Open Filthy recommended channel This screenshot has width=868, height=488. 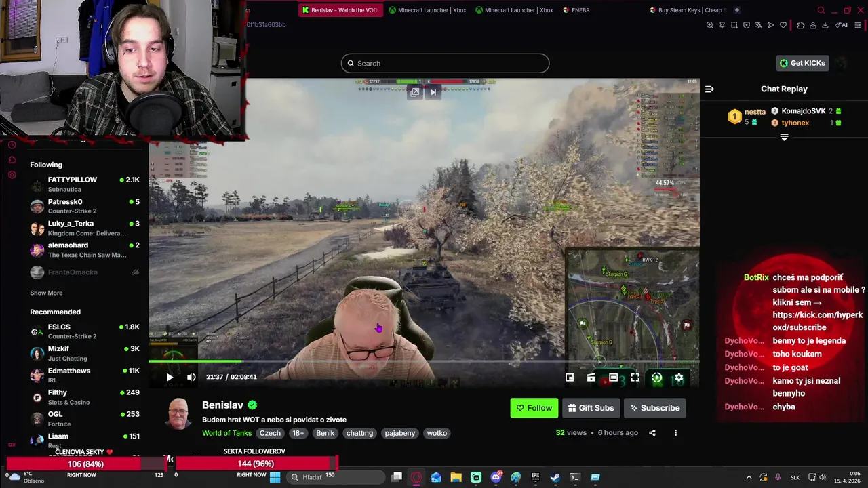point(85,396)
